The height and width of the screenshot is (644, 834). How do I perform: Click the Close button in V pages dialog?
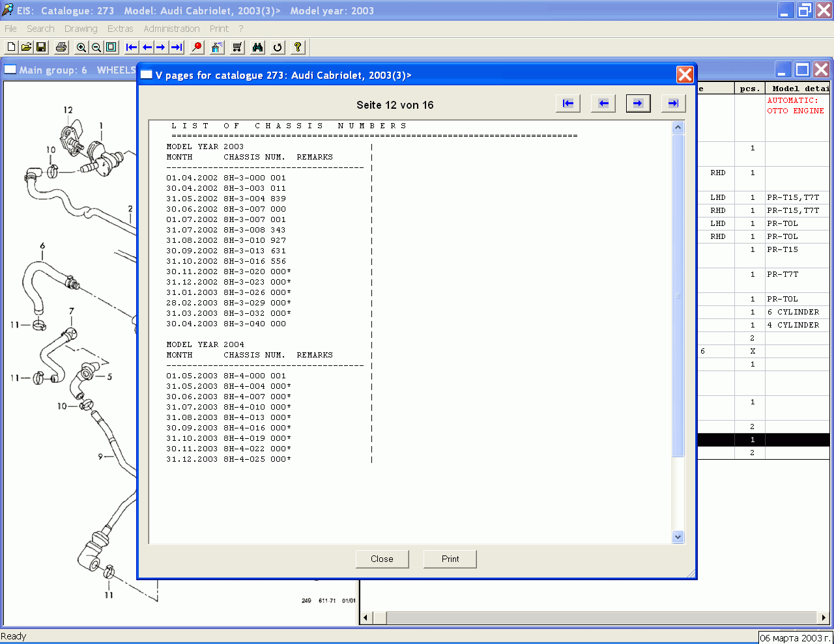[x=382, y=559]
